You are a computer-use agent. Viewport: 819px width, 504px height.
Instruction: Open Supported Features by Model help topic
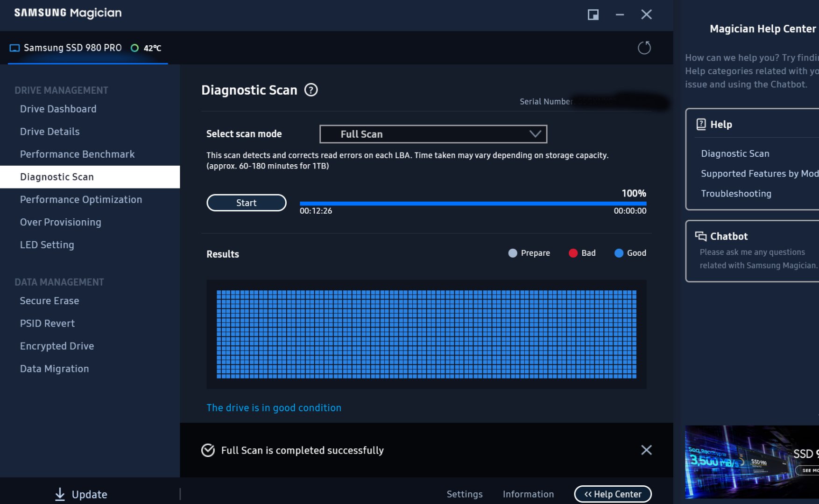point(760,174)
